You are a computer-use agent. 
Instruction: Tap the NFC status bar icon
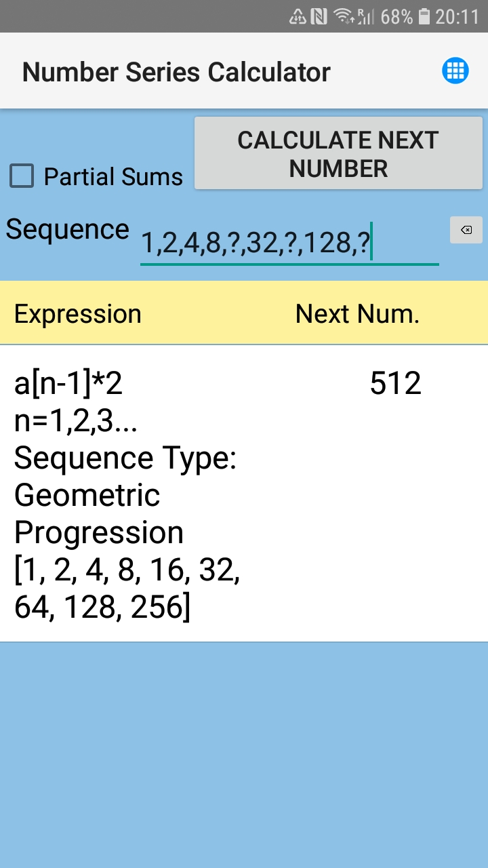[x=319, y=16]
